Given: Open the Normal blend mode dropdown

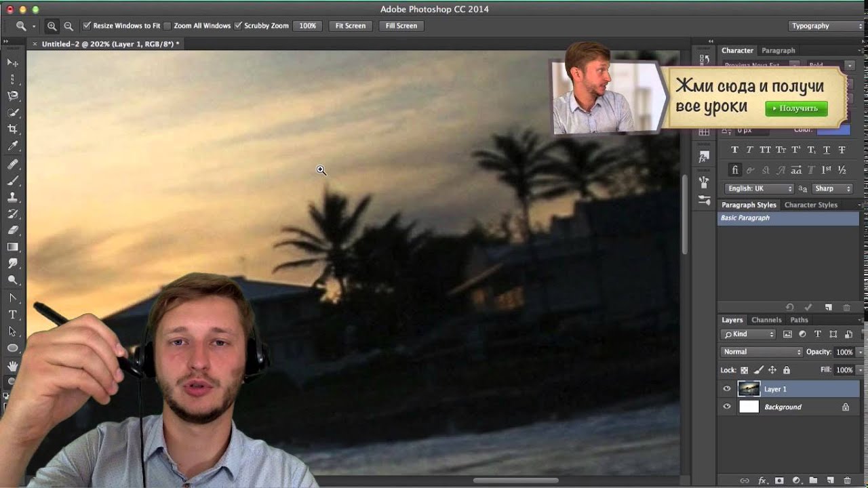Looking at the screenshot, I should pos(762,352).
